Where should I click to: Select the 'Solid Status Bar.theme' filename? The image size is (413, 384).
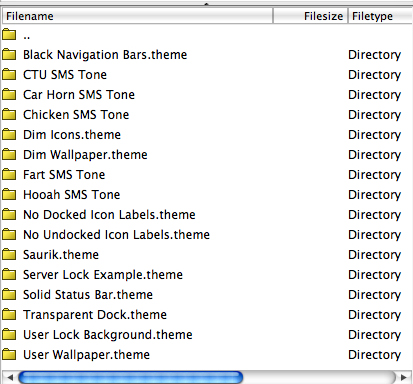pyautogui.click(x=88, y=295)
